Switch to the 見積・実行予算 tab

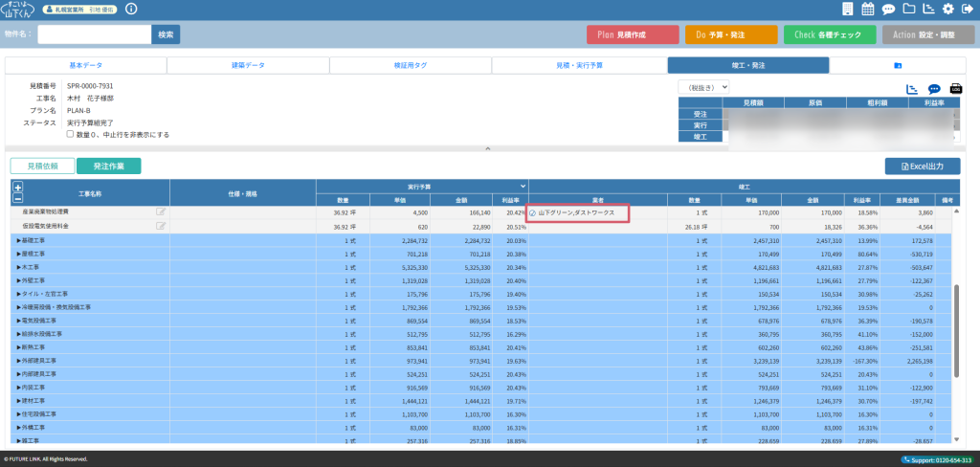[579, 65]
